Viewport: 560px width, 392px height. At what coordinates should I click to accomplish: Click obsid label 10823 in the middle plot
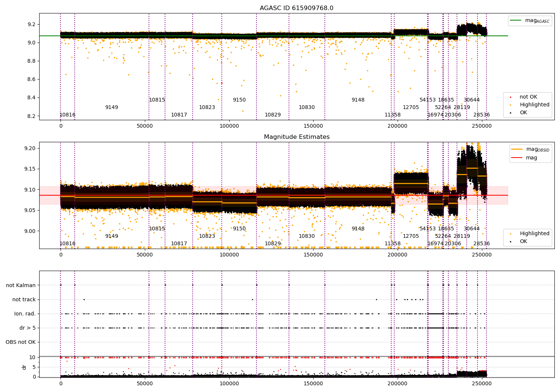coord(207,236)
